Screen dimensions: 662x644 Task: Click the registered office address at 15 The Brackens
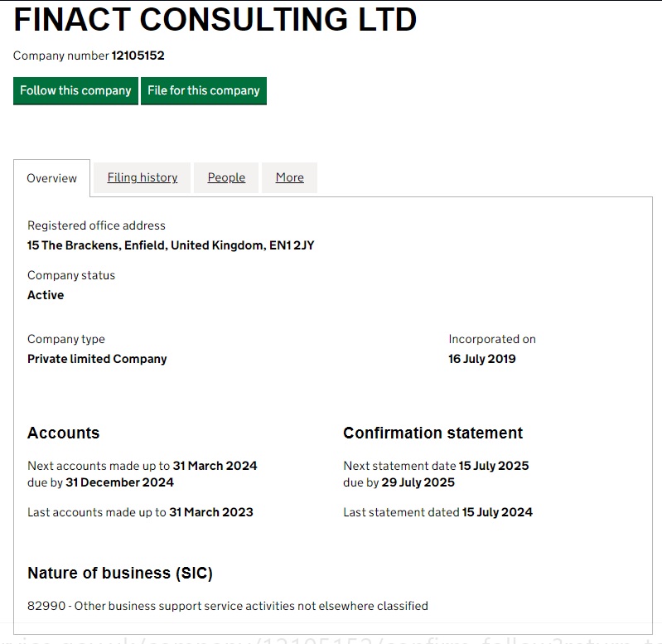(x=171, y=245)
